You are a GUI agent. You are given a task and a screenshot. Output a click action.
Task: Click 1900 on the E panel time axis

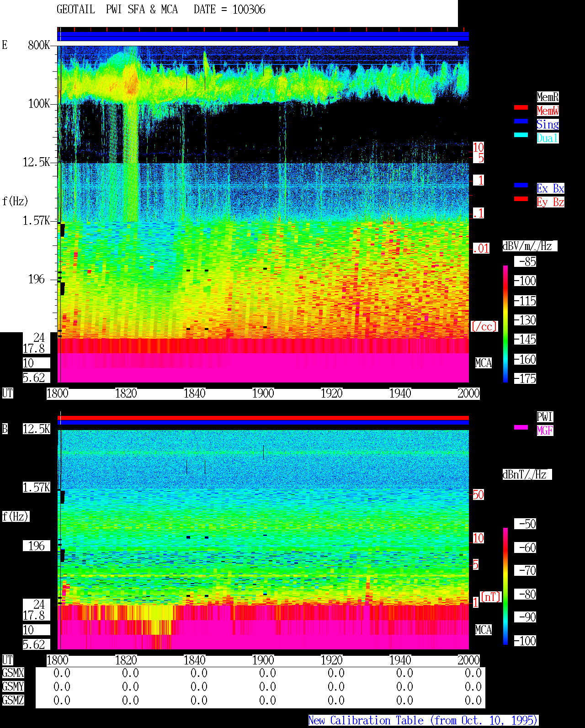(263, 393)
